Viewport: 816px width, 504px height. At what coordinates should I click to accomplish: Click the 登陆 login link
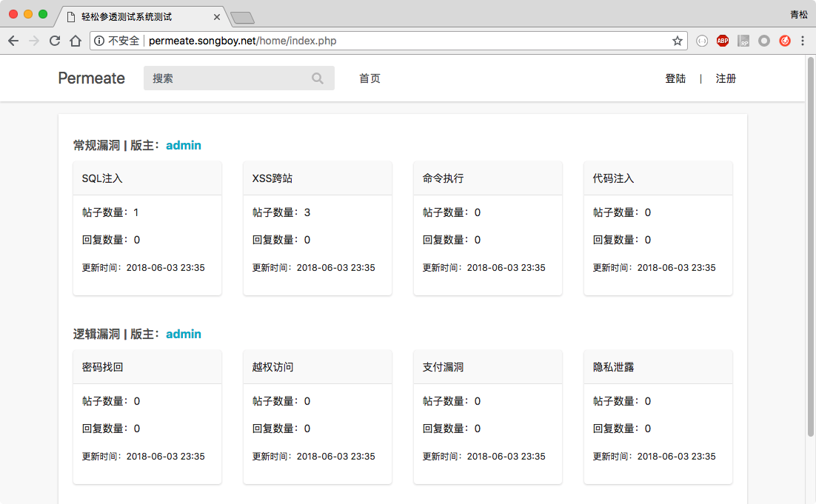pos(675,78)
